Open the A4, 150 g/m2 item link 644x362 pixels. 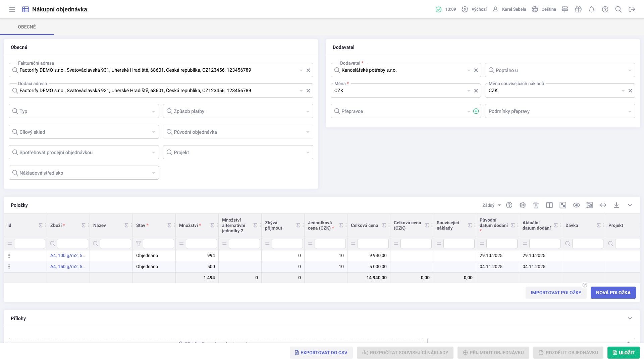click(67, 267)
